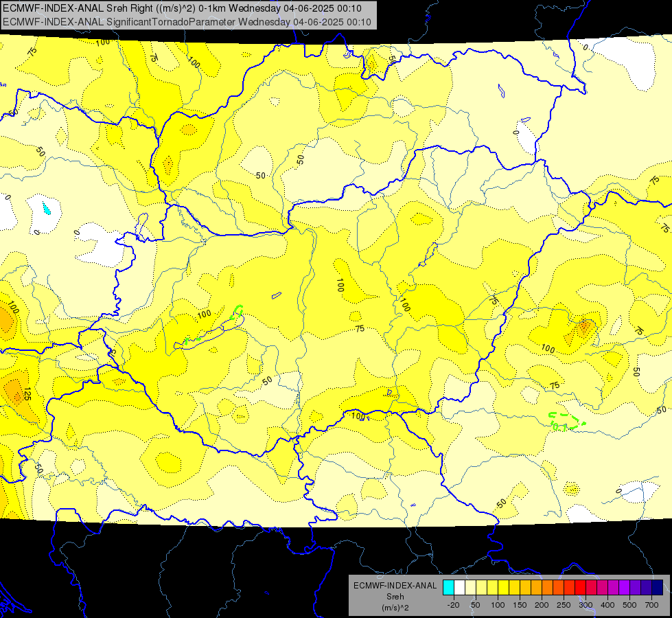Image resolution: width=672 pixels, height=618 pixels.
Task: Click the '250' value on the legend scale
Action: click(564, 605)
